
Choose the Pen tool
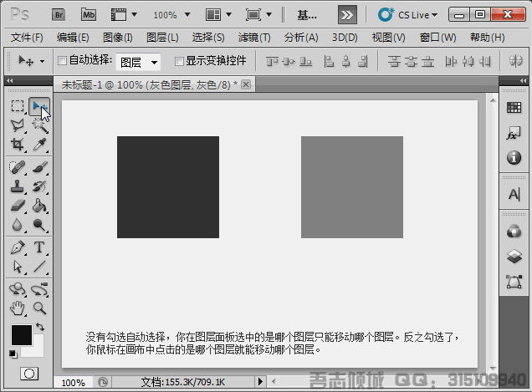coord(18,247)
